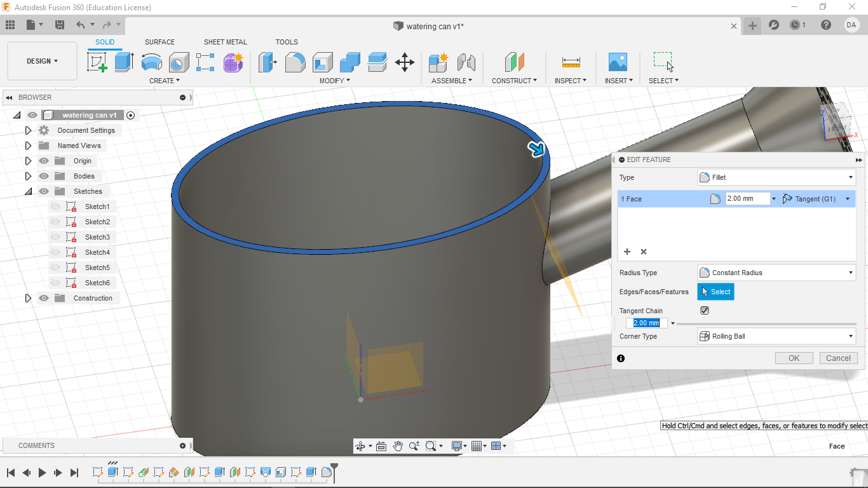Click the Orbit navigation icon
The height and width of the screenshot is (488, 868).
[x=360, y=446]
